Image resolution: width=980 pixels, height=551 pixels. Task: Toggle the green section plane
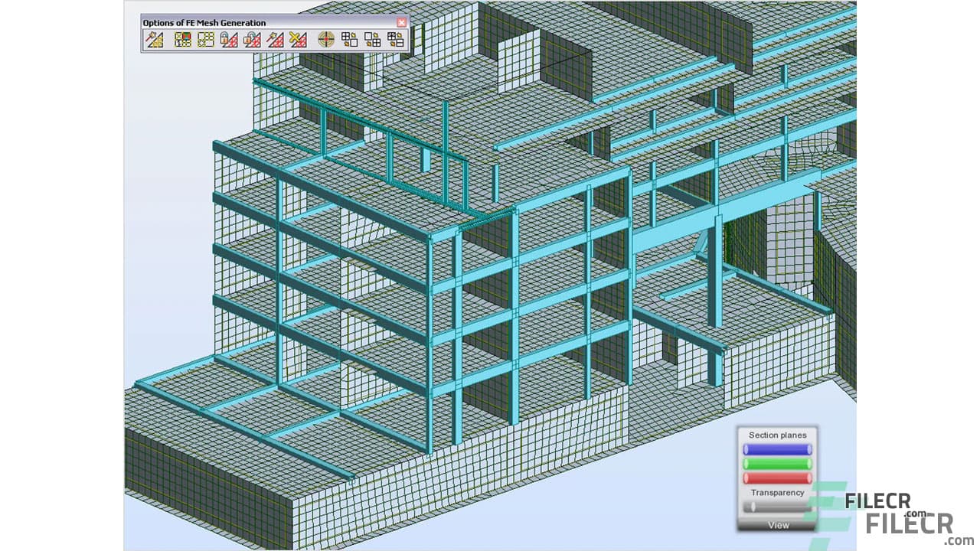pos(777,463)
